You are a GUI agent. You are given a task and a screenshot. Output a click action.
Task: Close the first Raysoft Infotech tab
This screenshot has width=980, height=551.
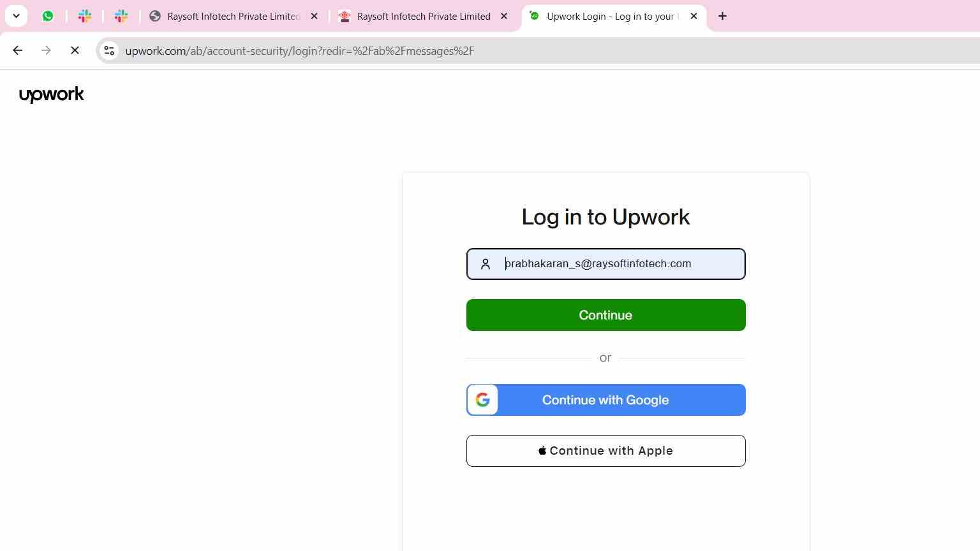coord(314,17)
